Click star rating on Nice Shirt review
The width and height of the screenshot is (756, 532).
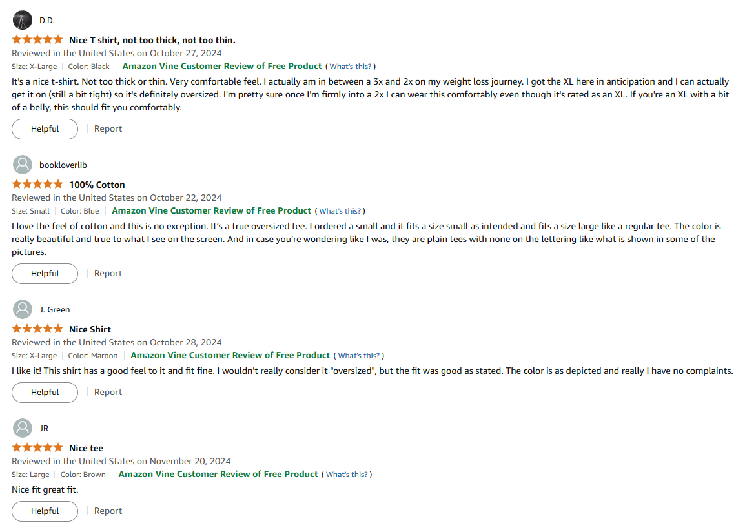pyautogui.click(x=37, y=329)
